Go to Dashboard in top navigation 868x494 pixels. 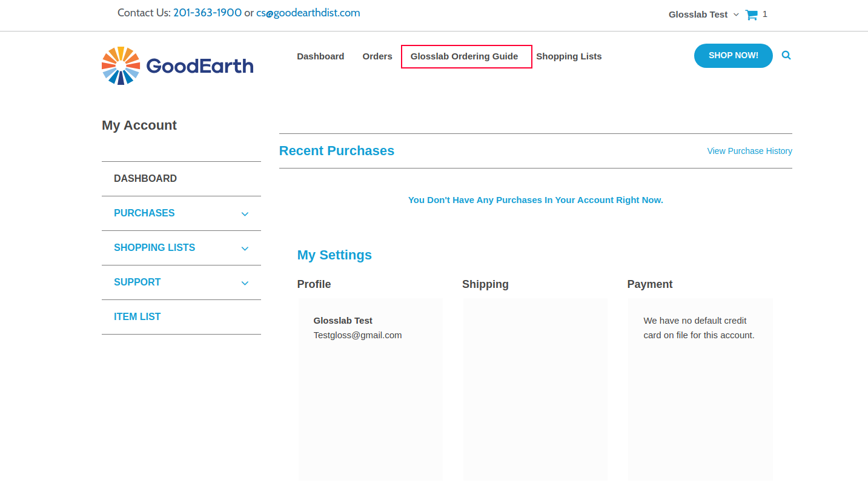(320, 56)
